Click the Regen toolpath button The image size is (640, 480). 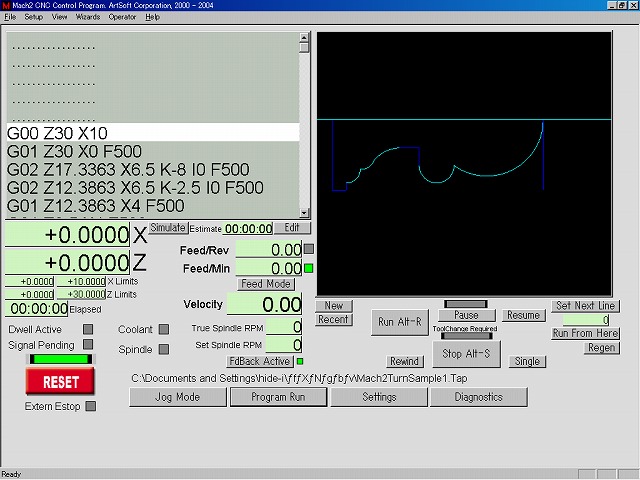click(x=601, y=348)
